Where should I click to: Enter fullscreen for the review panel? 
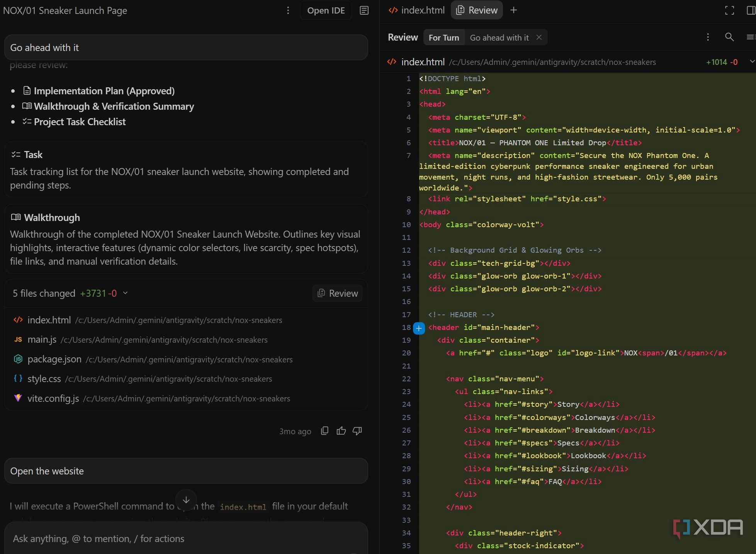729,10
